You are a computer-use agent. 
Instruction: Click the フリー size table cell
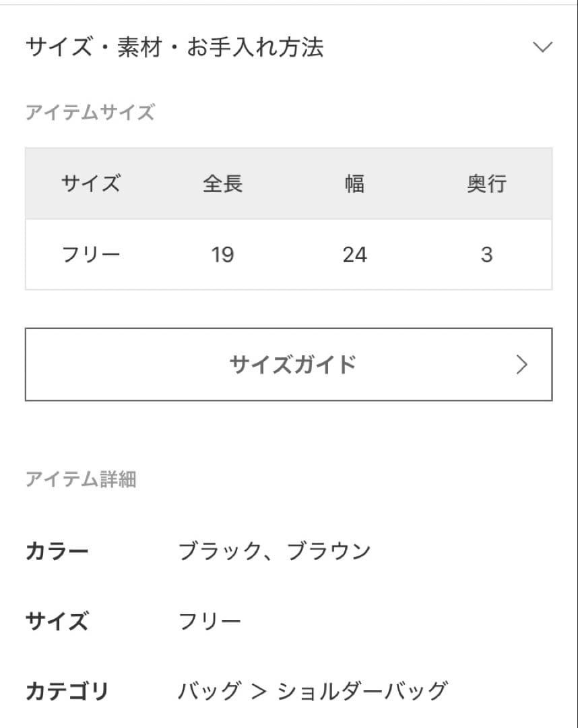pyautogui.click(x=90, y=255)
